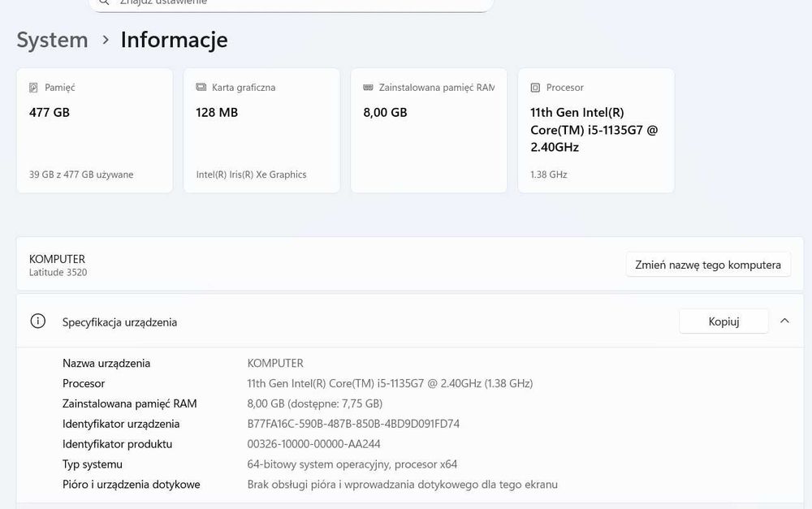
Task: Open the 477 GB Pamięć card
Action: (94, 131)
